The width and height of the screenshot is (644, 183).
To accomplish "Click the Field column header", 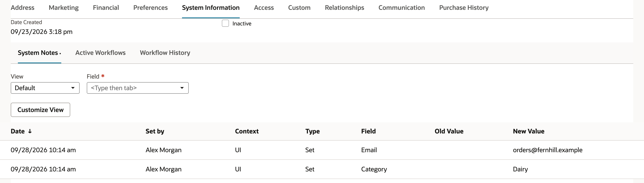I will [x=368, y=131].
